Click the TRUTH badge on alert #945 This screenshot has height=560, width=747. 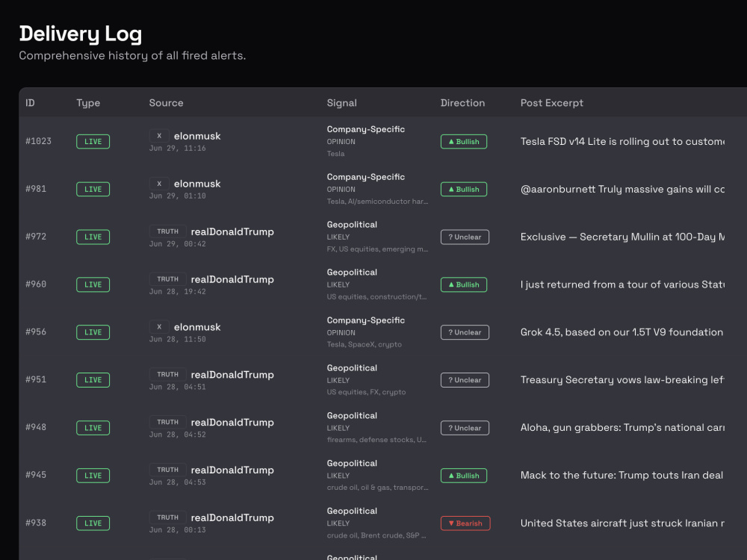tap(167, 470)
